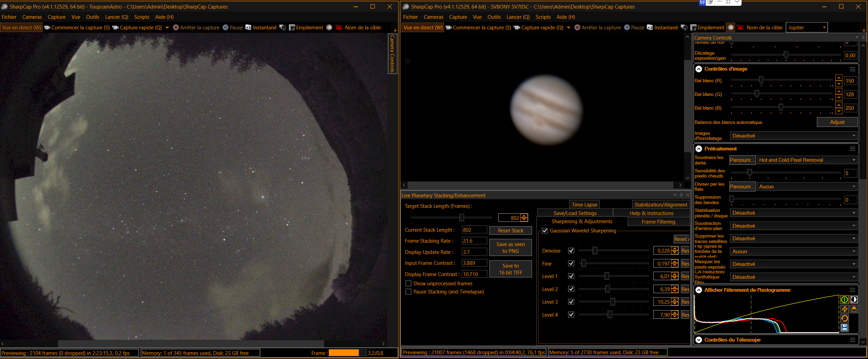The image size is (868, 359).
Task: Open Hot and Cold Pixel Removal dropdown
Action: coord(807,160)
